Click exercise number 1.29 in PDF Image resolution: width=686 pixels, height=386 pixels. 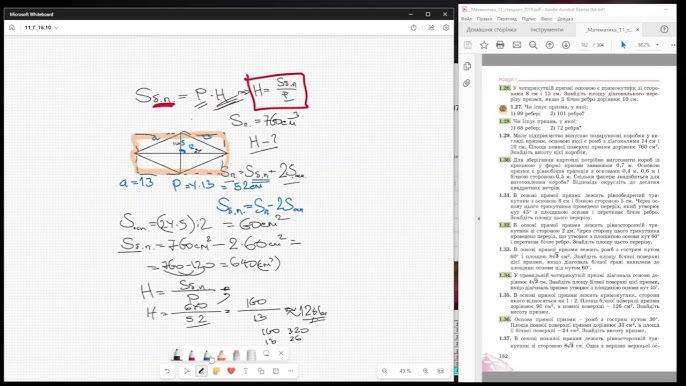point(504,136)
